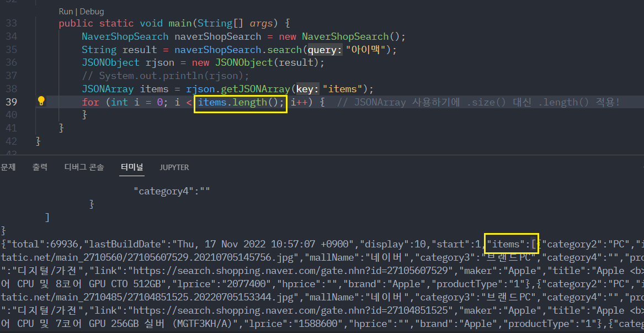Click the "아이맥" string literal
Viewport: 644px width, 333px height.
pyautogui.click(x=366, y=50)
